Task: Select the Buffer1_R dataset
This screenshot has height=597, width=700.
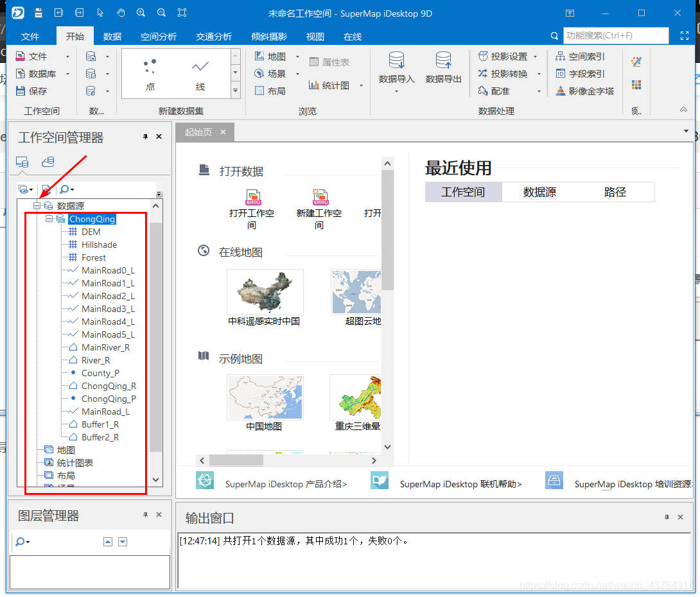Action: pyautogui.click(x=100, y=424)
